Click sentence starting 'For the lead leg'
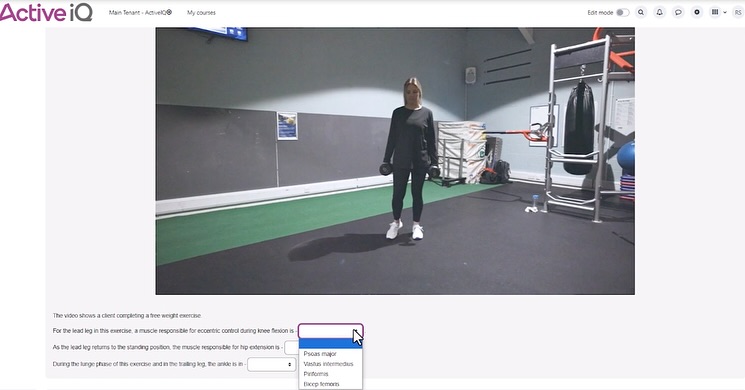This screenshot has height=390, width=745. 173,331
